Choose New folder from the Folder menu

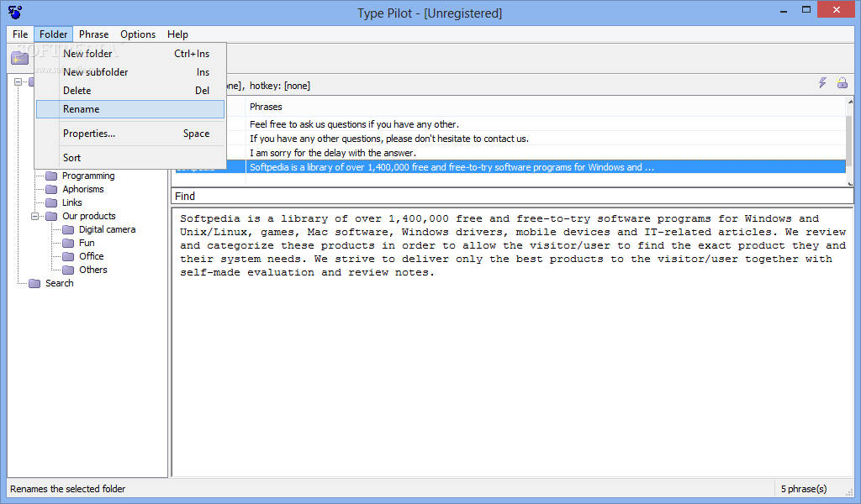pos(130,54)
